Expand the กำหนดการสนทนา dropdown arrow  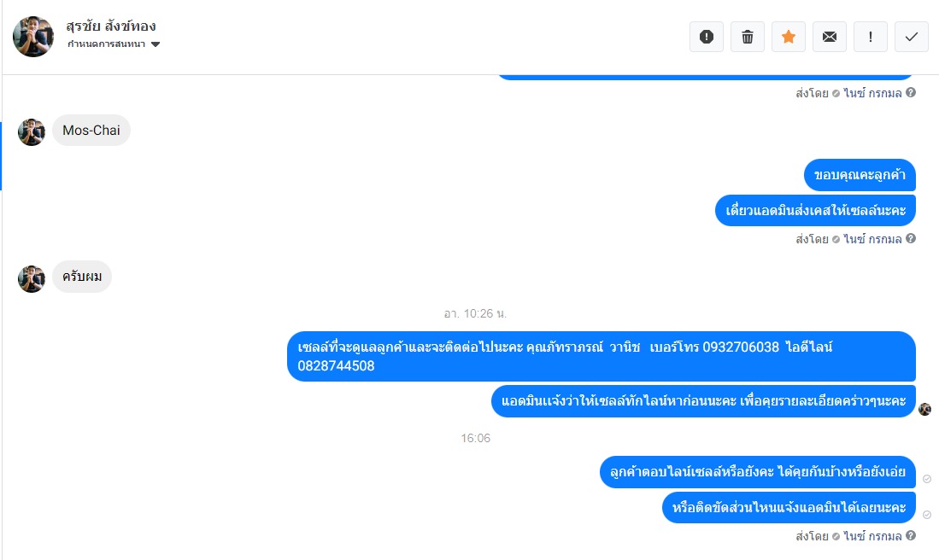tap(156, 44)
